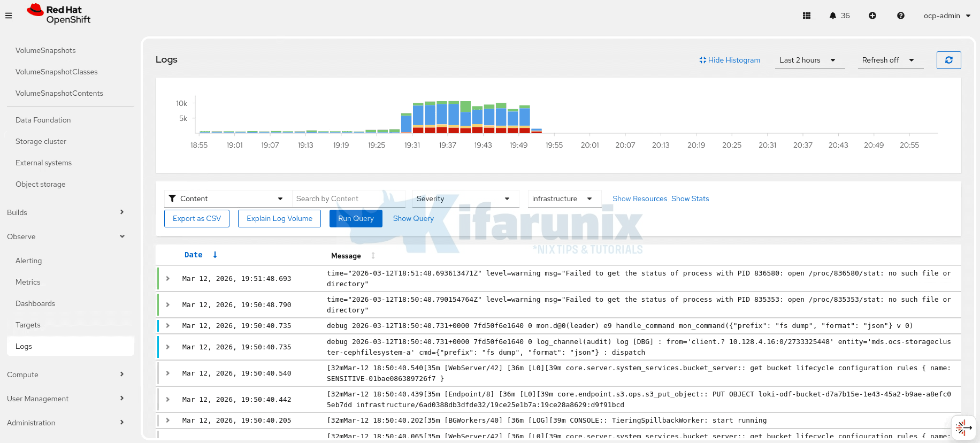This screenshot has height=443, width=980.
Task: Open the Refresh off interval dropdown
Action: click(891, 60)
